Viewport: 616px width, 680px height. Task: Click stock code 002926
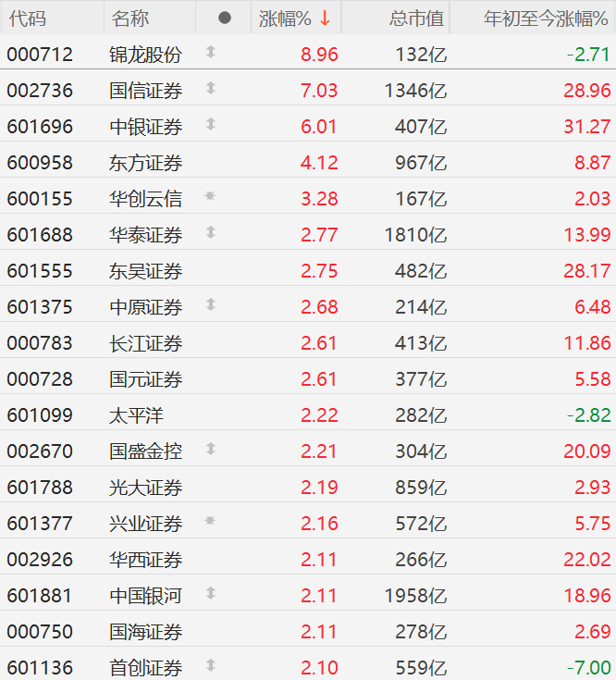point(40,560)
